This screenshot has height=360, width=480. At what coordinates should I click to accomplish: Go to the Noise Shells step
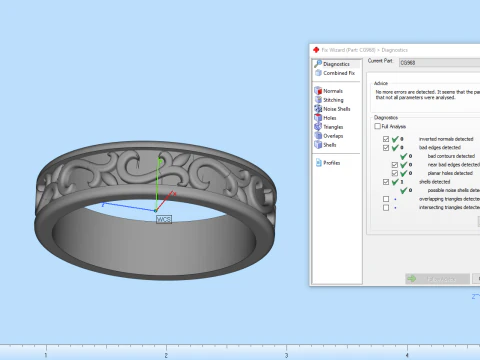click(x=332, y=109)
